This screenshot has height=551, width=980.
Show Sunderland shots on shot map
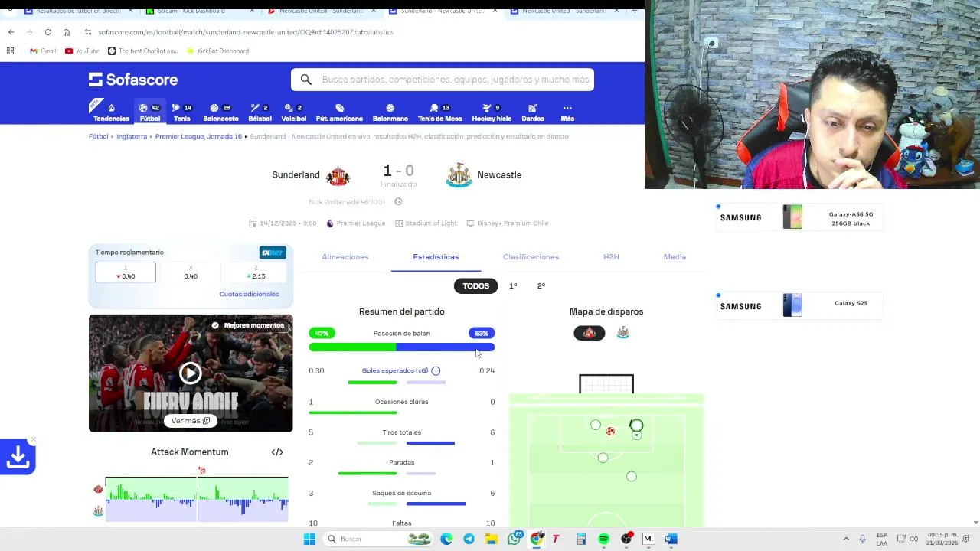590,333
